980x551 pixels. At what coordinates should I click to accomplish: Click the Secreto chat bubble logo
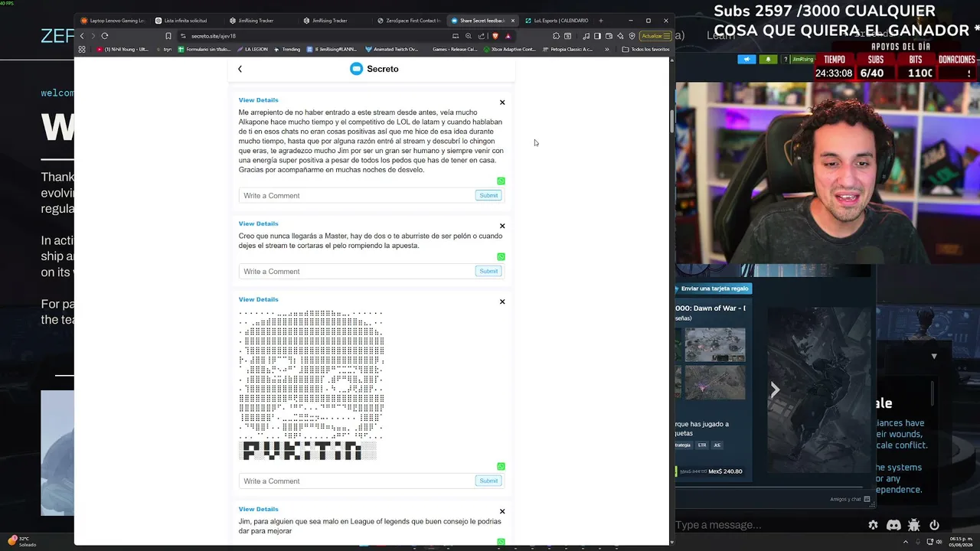[356, 69]
